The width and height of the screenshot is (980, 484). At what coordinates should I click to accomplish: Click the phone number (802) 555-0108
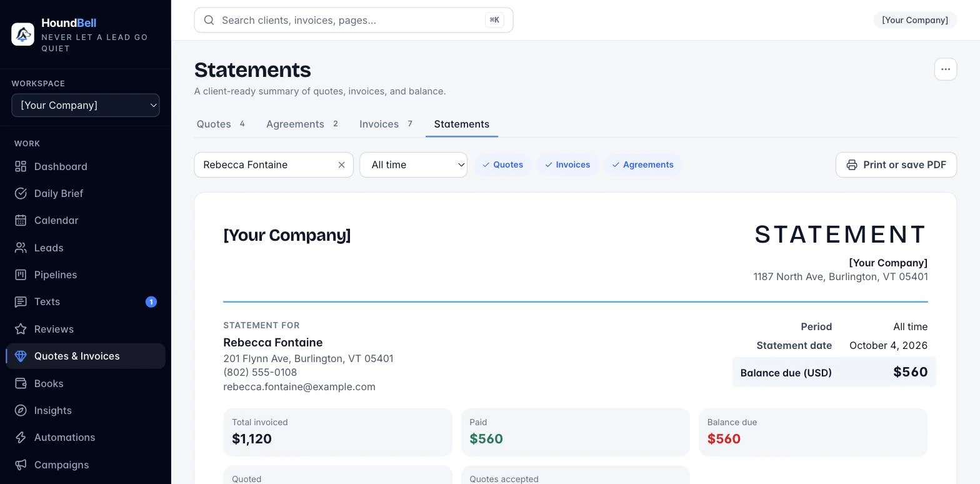click(260, 372)
